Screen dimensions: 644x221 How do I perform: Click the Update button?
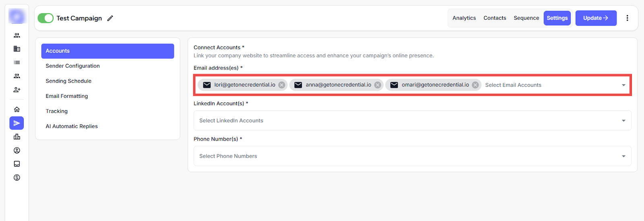pos(596,18)
